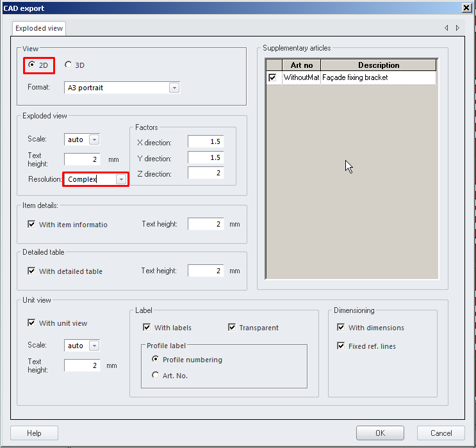The width and height of the screenshot is (476, 448).
Task: Expand the Exploded view Scale dropdown
Action: pos(94,140)
